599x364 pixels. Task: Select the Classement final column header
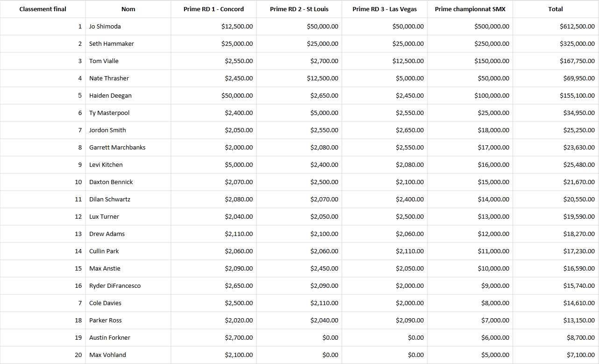pos(43,9)
